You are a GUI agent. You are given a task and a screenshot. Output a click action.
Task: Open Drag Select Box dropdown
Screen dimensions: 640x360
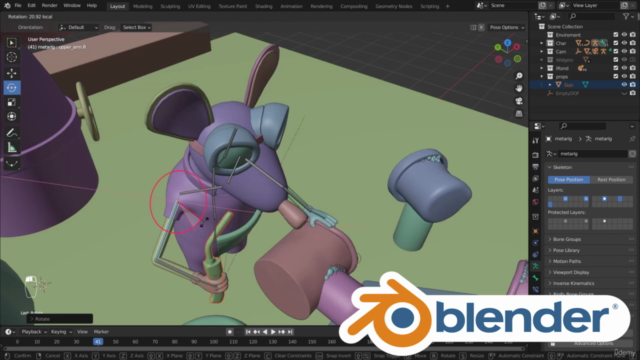click(x=136, y=27)
